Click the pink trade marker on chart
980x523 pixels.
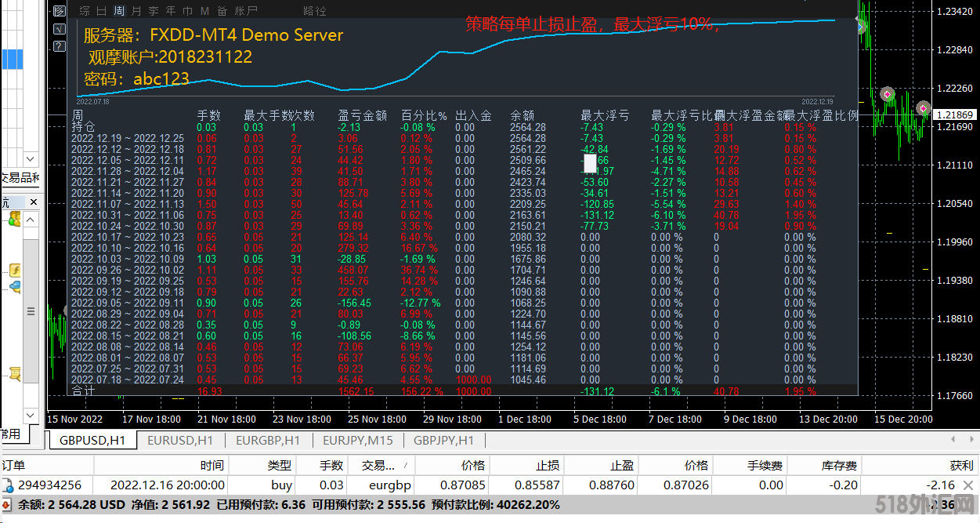(x=888, y=94)
